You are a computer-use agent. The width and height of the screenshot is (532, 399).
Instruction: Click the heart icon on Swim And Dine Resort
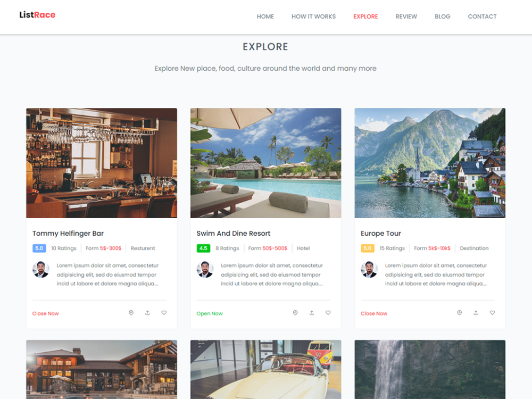(x=328, y=313)
